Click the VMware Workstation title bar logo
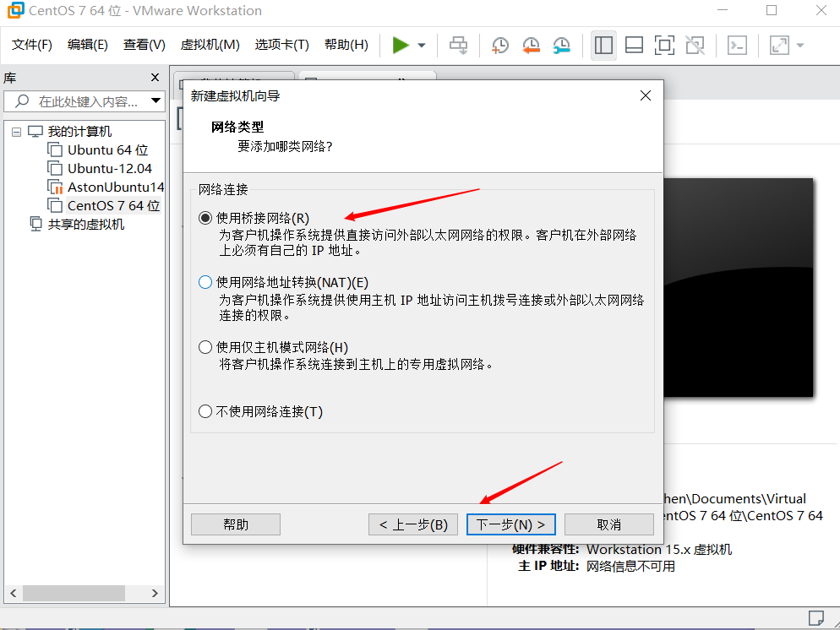Screen dimensions: 840x630 [15, 10]
